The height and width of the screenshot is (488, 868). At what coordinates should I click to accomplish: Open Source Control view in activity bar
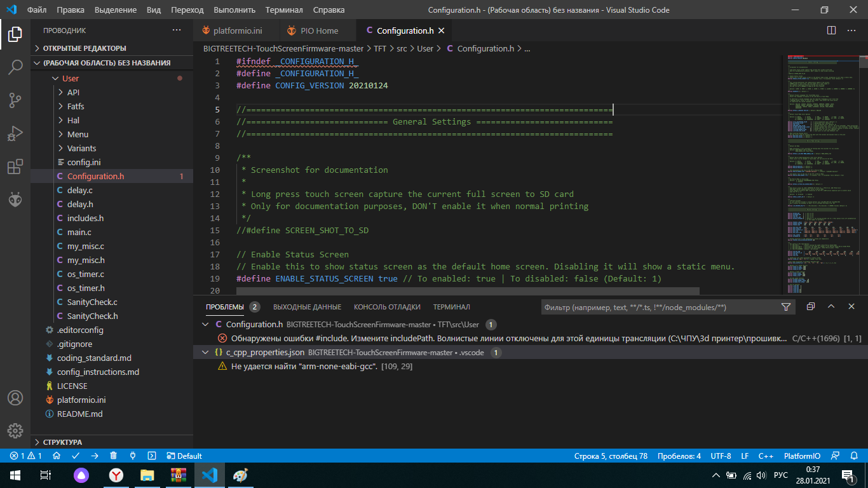point(15,100)
